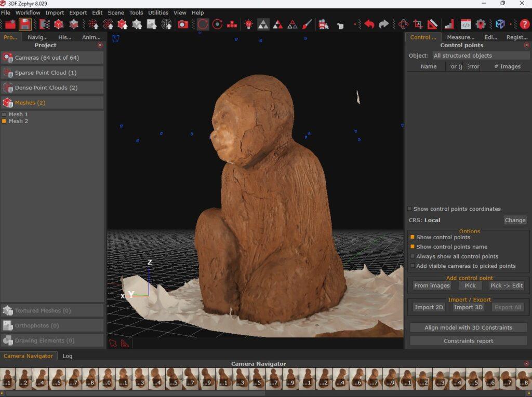This screenshot has width=532, height=397.
Task: Click the light bulb lighting icon
Action: (x=249, y=24)
